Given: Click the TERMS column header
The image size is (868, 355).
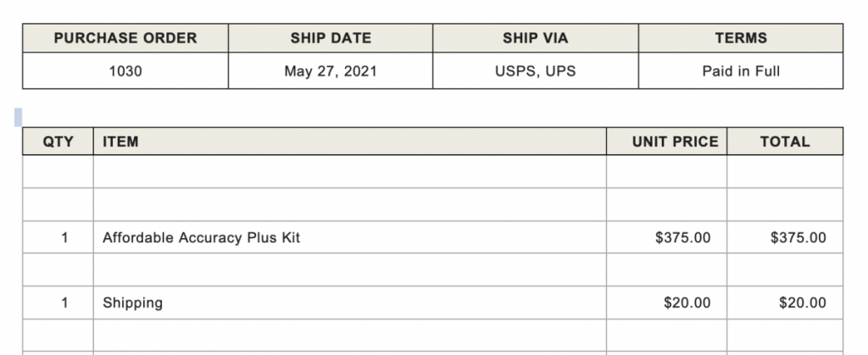Looking at the screenshot, I should 741,38.
